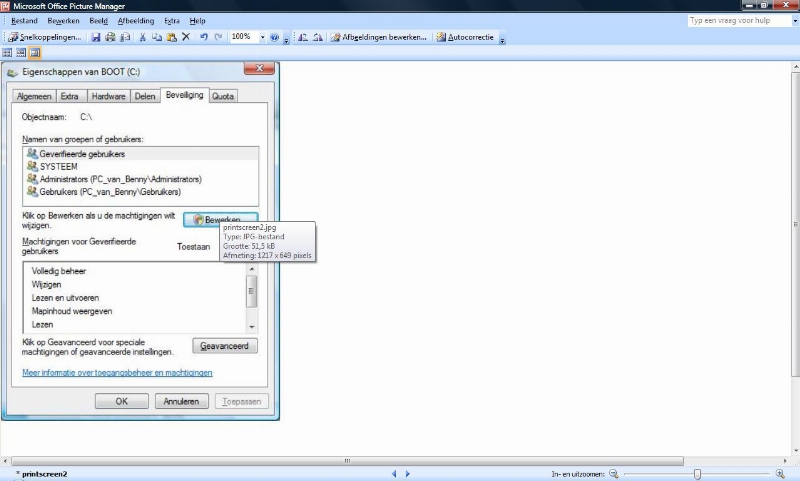Open the Bewerken menu in the menu bar
This screenshot has width=800, height=481.
[x=63, y=21]
